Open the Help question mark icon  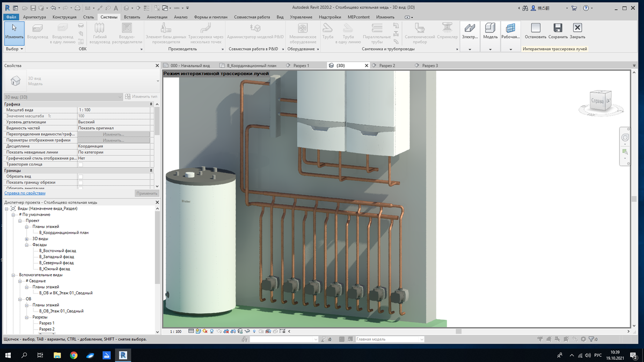pyautogui.click(x=586, y=8)
